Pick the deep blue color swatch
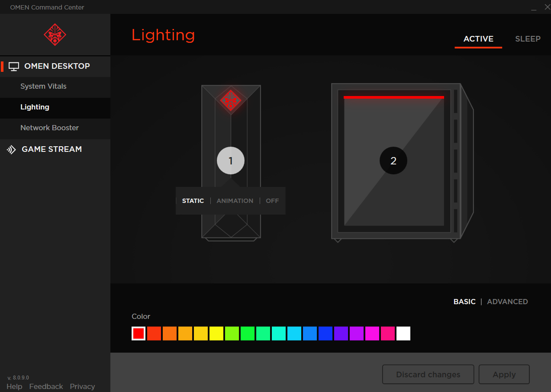551x392 pixels. pyautogui.click(x=325, y=334)
